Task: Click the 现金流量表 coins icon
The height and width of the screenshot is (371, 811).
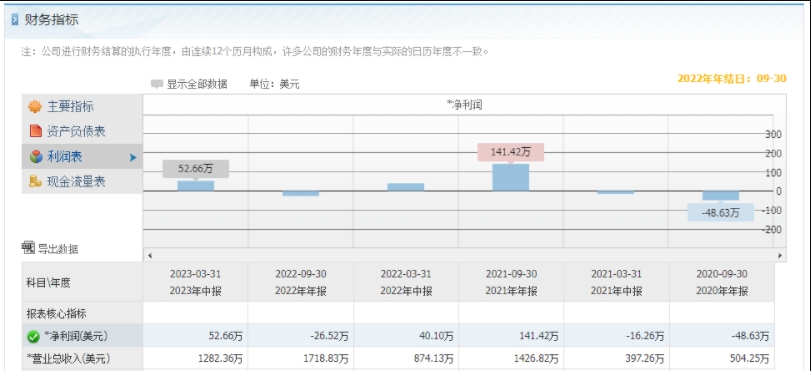Action: click(35, 182)
